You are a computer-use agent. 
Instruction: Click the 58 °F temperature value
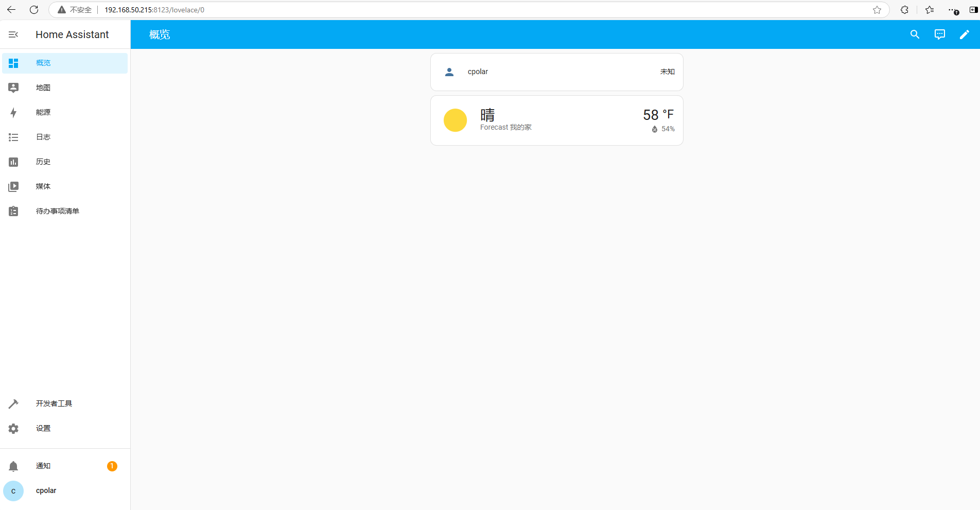[x=658, y=115]
